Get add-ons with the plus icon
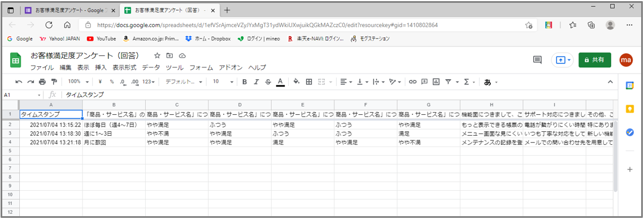Viewport: 644px width, 219px height. click(x=630, y=170)
